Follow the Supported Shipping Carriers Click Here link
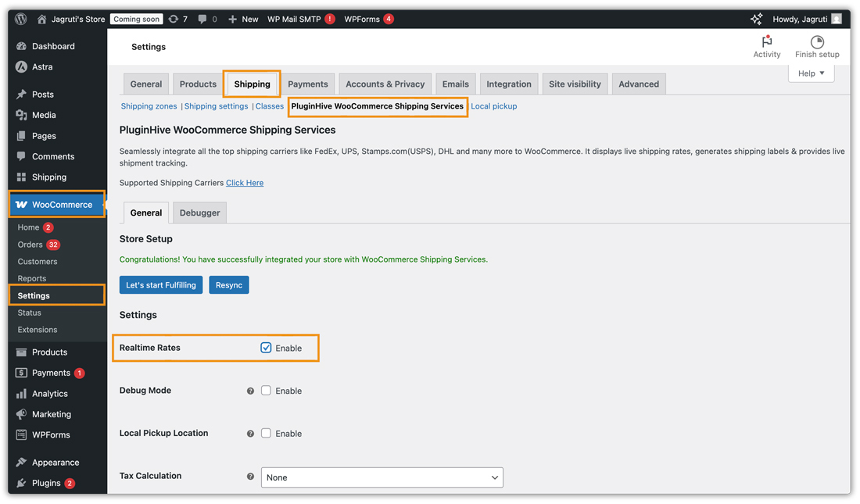 pyautogui.click(x=245, y=183)
